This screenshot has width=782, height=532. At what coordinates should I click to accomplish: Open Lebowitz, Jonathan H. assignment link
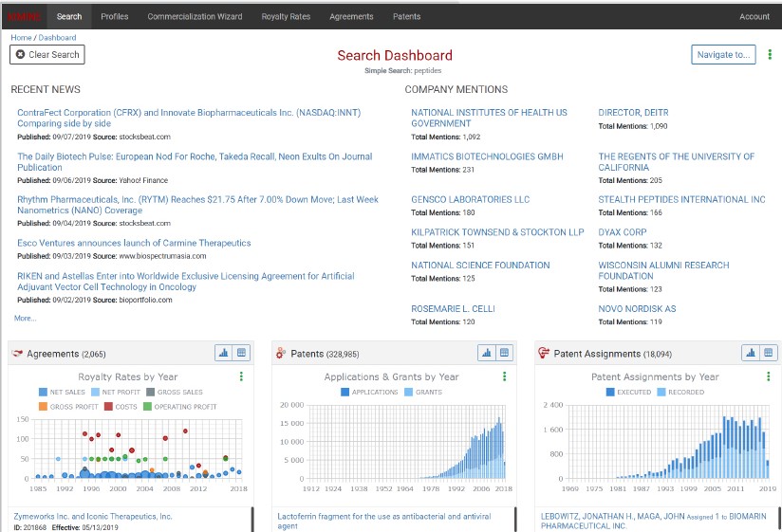point(653,521)
